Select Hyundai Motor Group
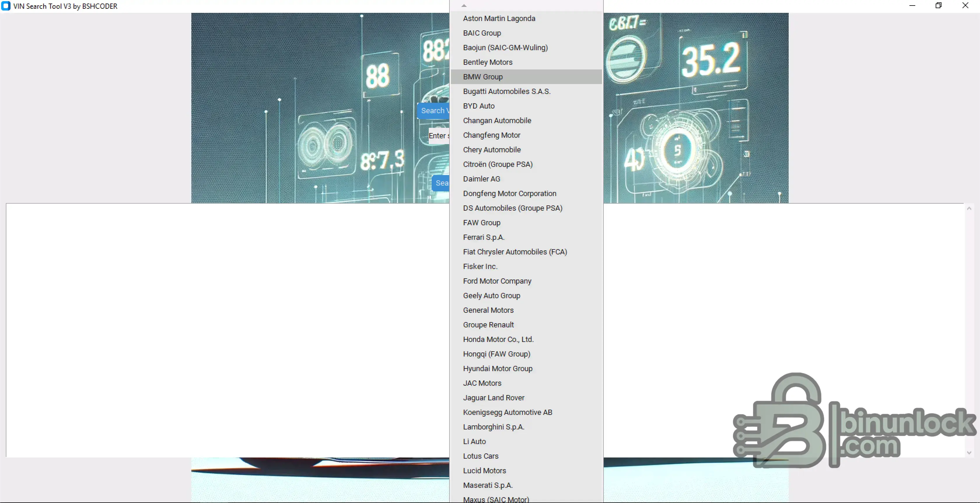 pos(526,368)
